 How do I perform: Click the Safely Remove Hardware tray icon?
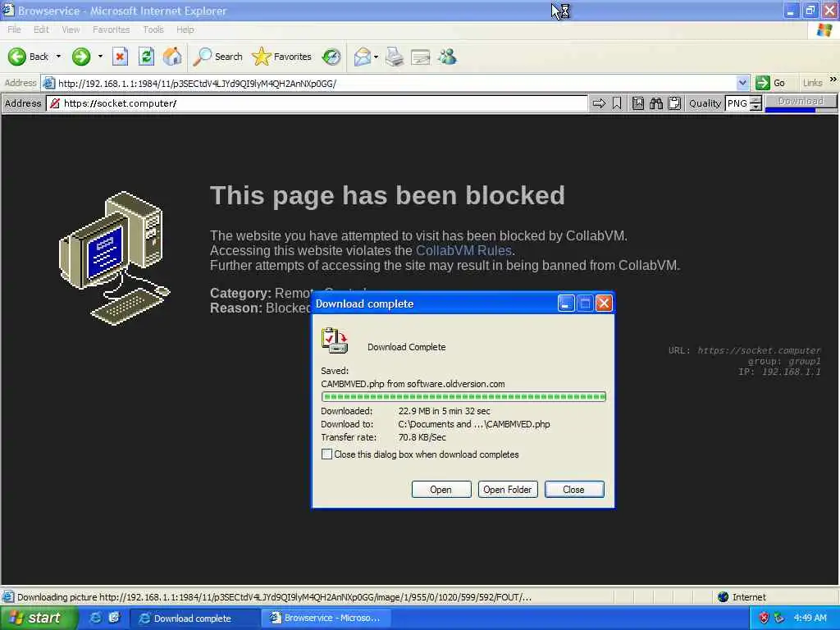pos(779,619)
